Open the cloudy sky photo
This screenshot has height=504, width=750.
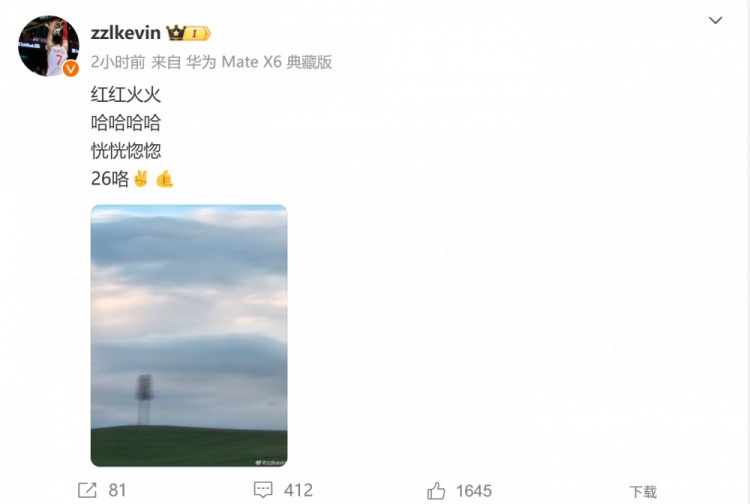(x=189, y=336)
